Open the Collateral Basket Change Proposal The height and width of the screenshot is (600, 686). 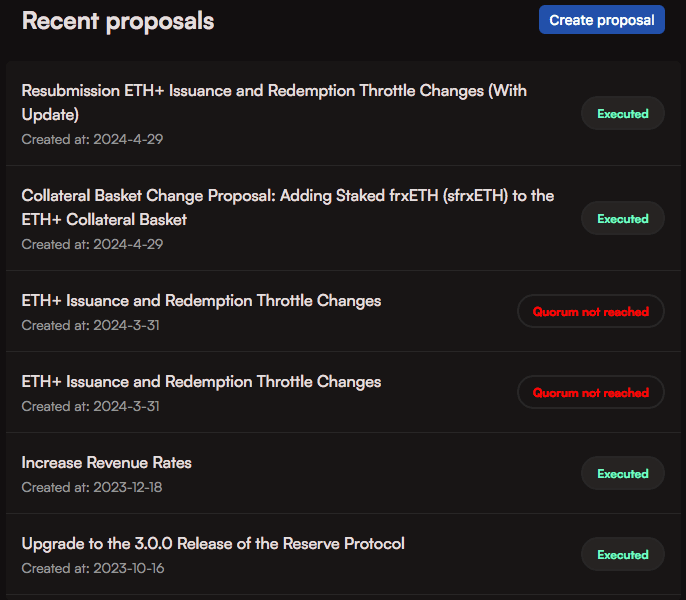[x=287, y=207]
